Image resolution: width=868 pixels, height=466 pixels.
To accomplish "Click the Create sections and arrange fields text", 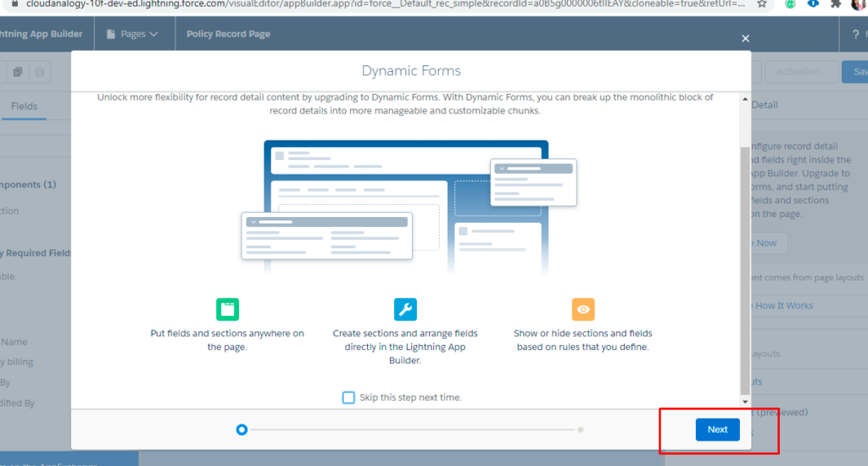I will click(x=405, y=347).
